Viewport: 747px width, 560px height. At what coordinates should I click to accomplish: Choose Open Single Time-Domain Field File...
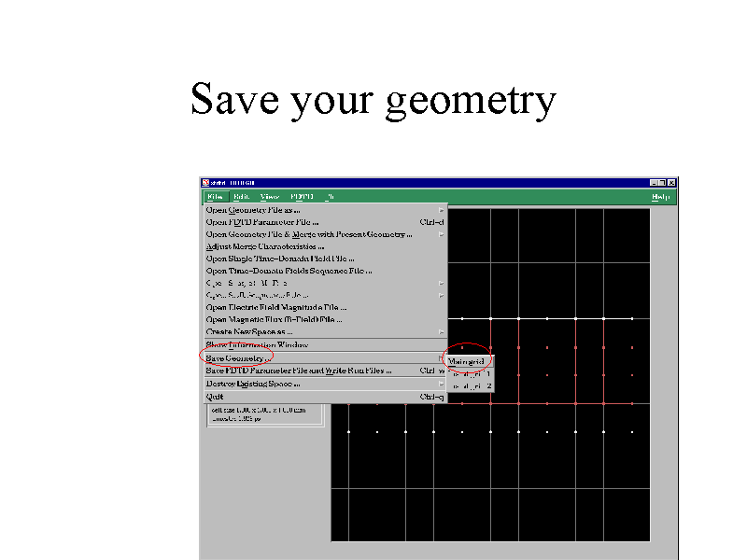click(326, 259)
